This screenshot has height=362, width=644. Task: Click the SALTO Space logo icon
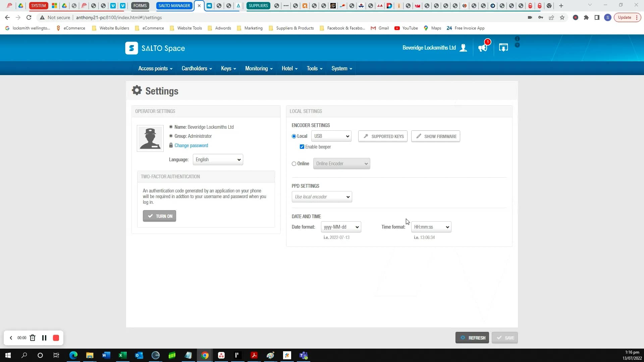point(131,48)
